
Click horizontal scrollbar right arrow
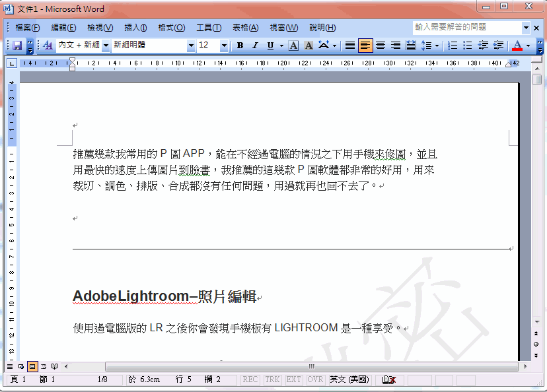point(525,366)
